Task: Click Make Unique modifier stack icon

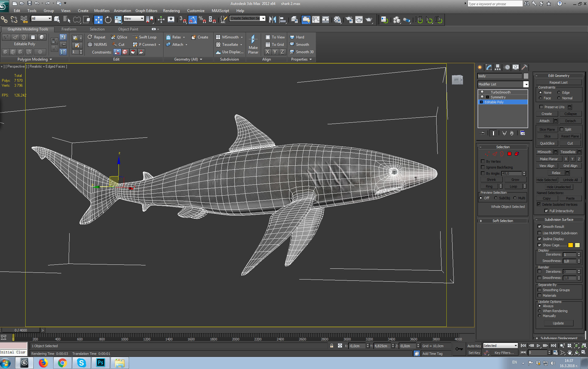Action: point(504,133)
